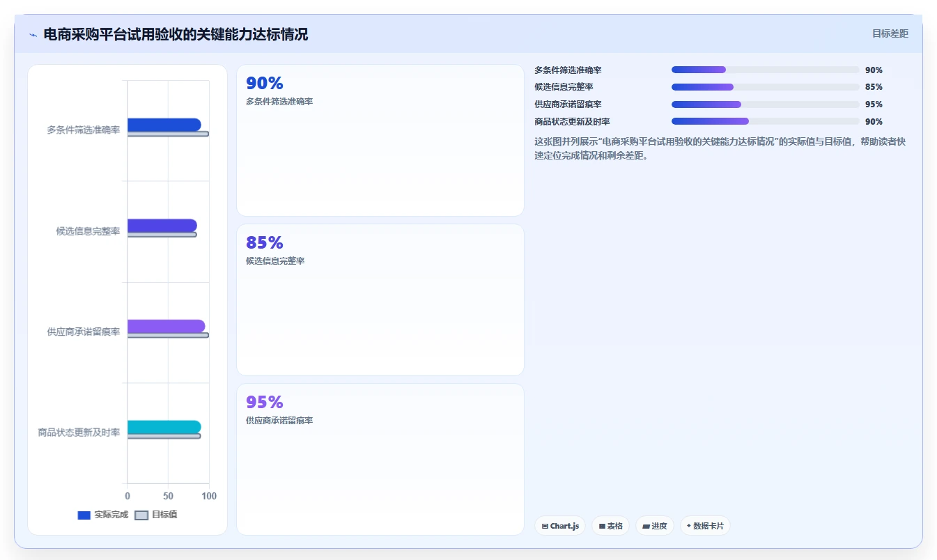This screenshot has width=937, height=560.
Task: Click the 目标差距 label in header
Action: [890, 33]
